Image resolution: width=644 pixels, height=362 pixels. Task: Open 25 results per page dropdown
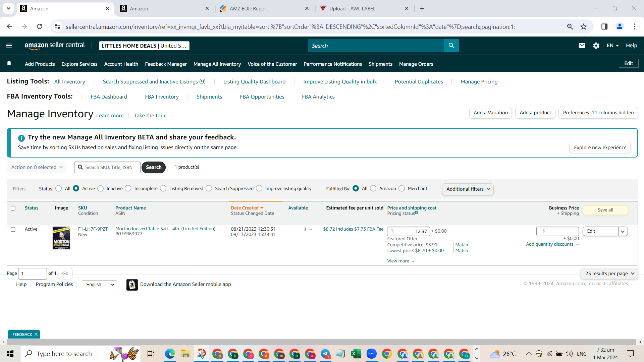tap(609, 274)
